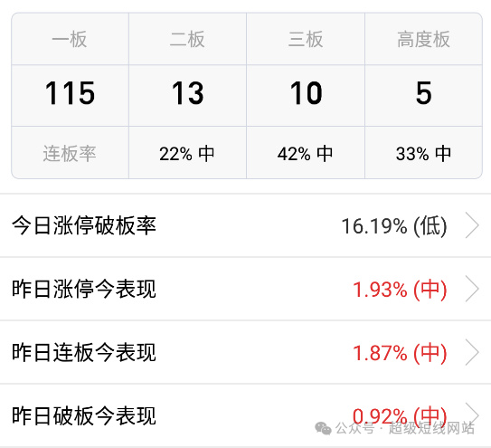Open chevron arrow beside 今日涨停破板率

[472, 225]
